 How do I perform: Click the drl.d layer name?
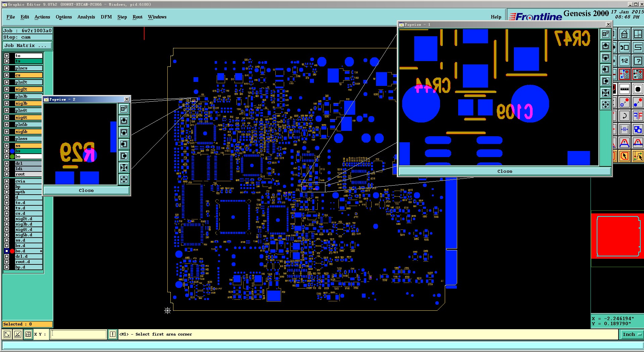[29, 256]
